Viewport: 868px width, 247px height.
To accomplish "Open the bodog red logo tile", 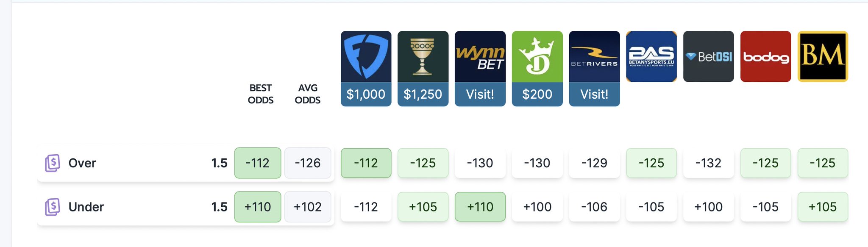I will point(765,56).
